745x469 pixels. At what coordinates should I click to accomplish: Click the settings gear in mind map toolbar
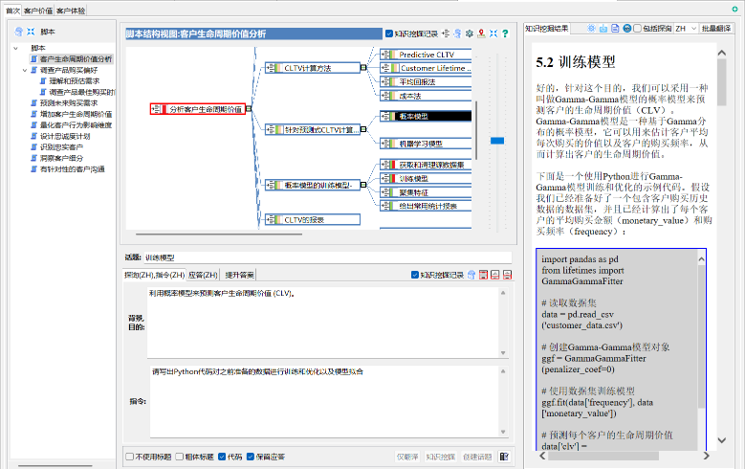tap(468, 33)
